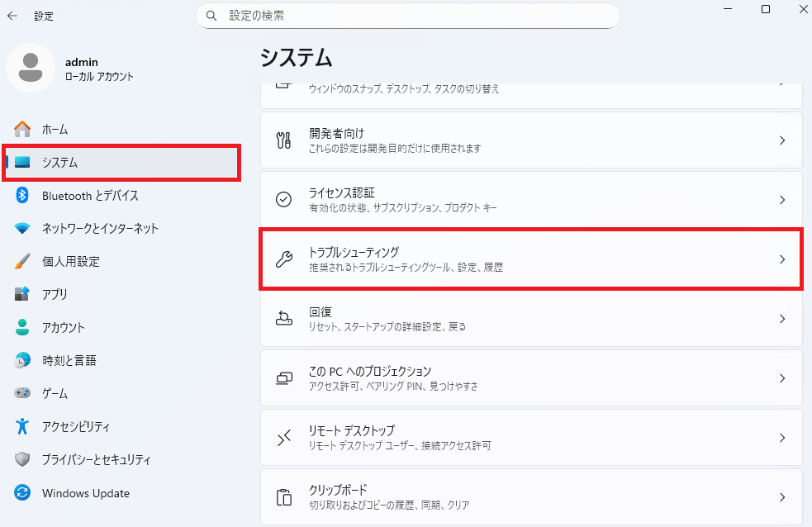Viewport: 812px width, 527px height.
Task: Open the 開発者向け settings card
Action: tap(531, 140)
